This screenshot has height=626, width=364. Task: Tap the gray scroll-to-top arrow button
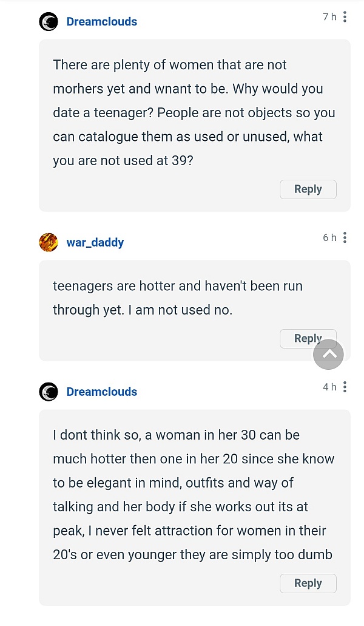coord(329,355)
